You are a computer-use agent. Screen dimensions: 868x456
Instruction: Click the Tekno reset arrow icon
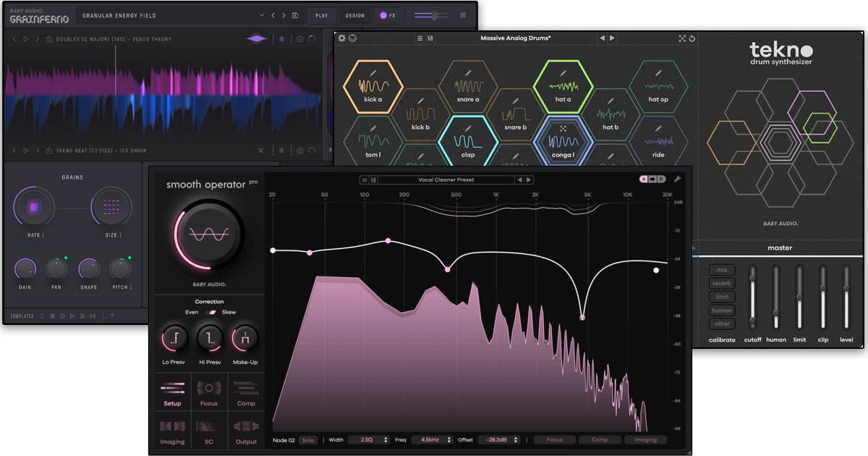point(692,38)
